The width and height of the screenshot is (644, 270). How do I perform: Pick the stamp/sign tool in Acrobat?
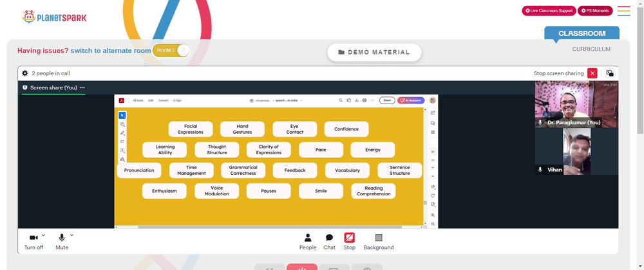(122, 159)
